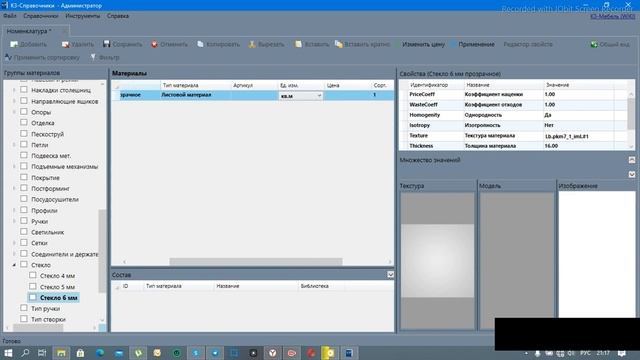Open the Mail app from the taskbar
Screen dimensions: 640x360
point(119,353)
